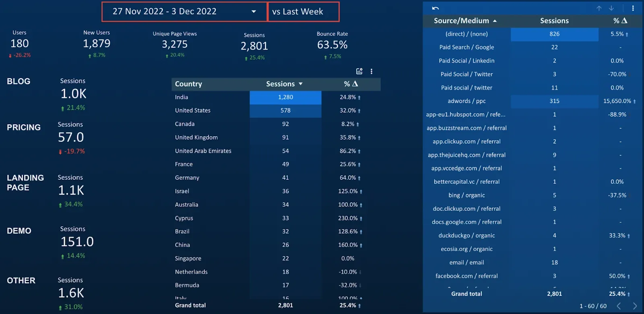
Task: Click the PRICING sessions value 57.0
Action: click(x=71, y=138)
